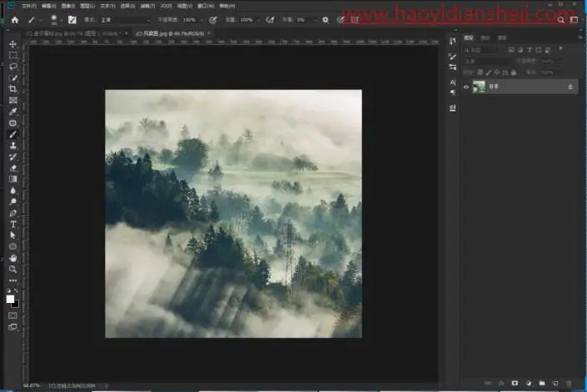Select the Gradient tool

pyautogui.click(x=12, y=179)
